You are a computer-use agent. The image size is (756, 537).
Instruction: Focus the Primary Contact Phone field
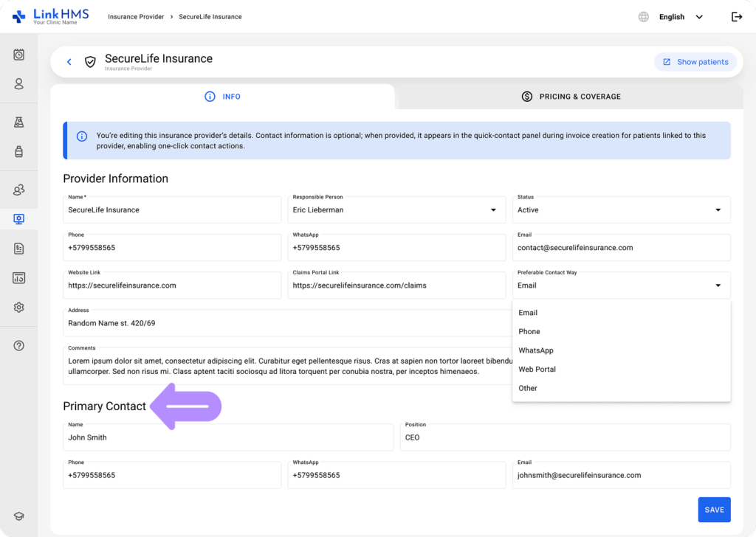(171, 475)
